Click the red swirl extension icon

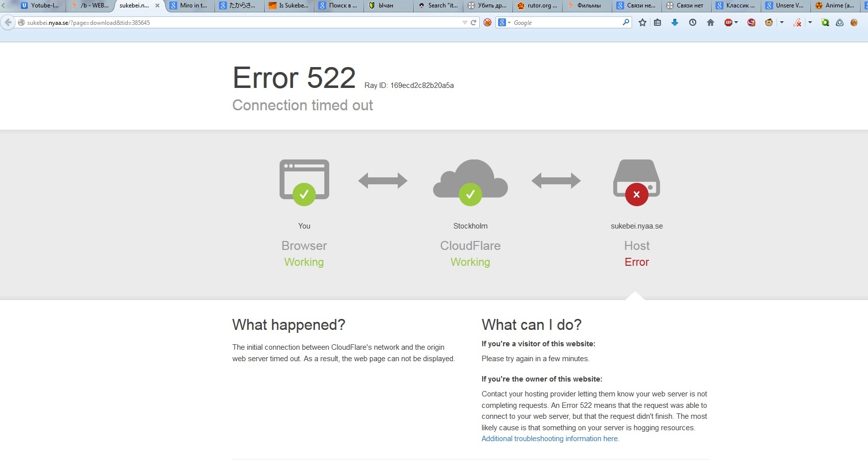click(751, 22)
